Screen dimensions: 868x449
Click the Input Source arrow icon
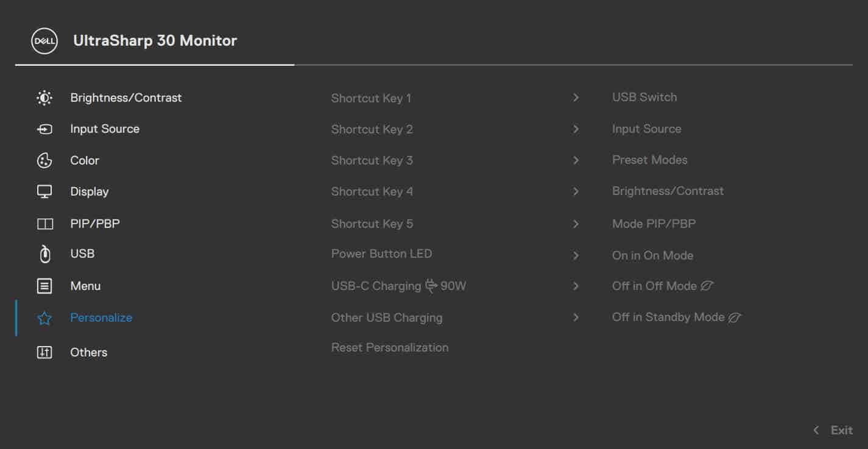click(x=44, y=129)
